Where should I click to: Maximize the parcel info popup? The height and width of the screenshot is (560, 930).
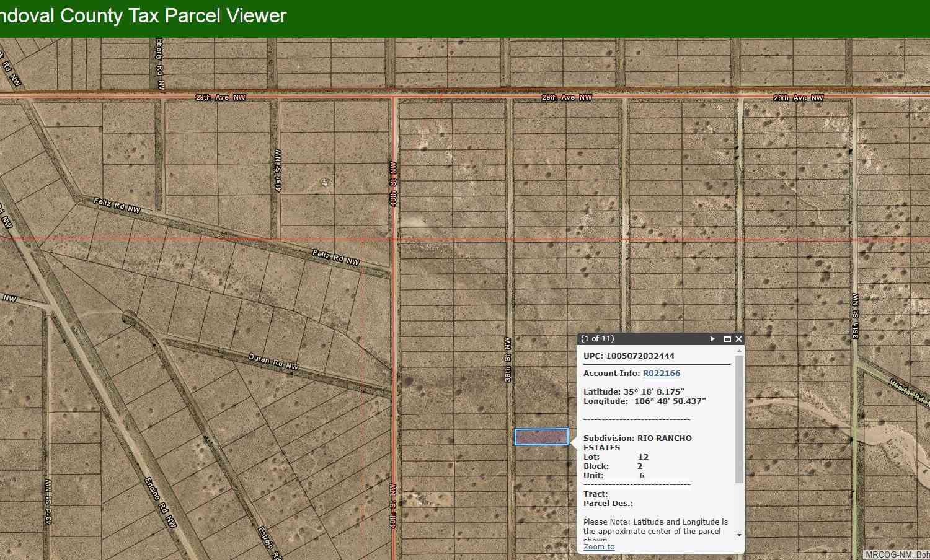coord(727,339)
